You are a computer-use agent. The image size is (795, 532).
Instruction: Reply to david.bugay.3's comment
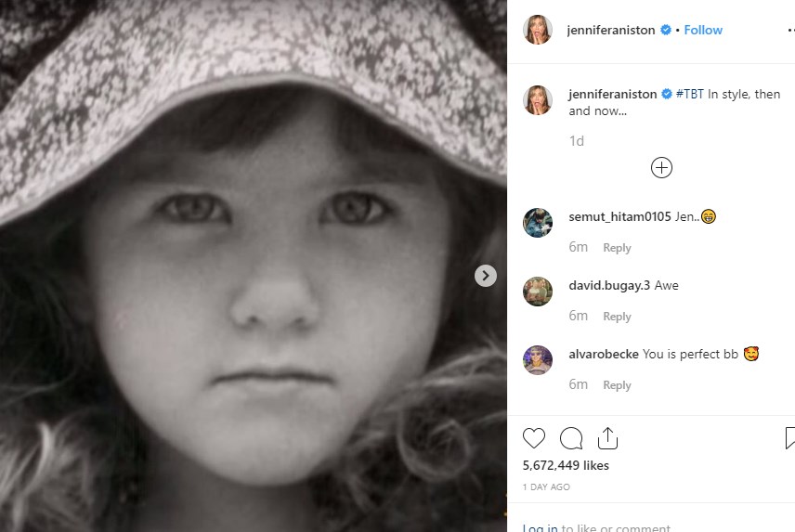coord(617,317)
